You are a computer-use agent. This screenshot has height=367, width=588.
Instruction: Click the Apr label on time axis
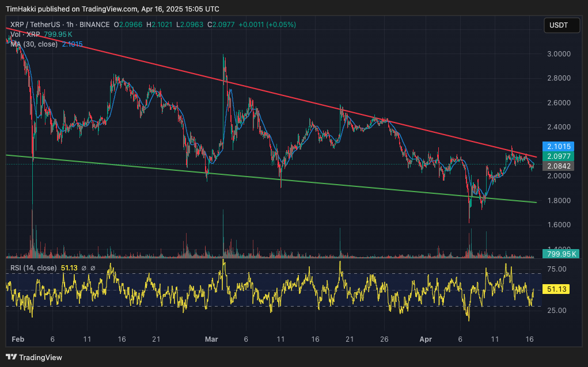426,340
